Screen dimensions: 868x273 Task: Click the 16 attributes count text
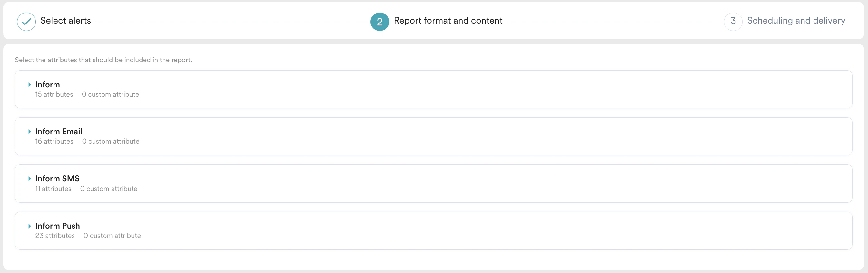[54, 141]
